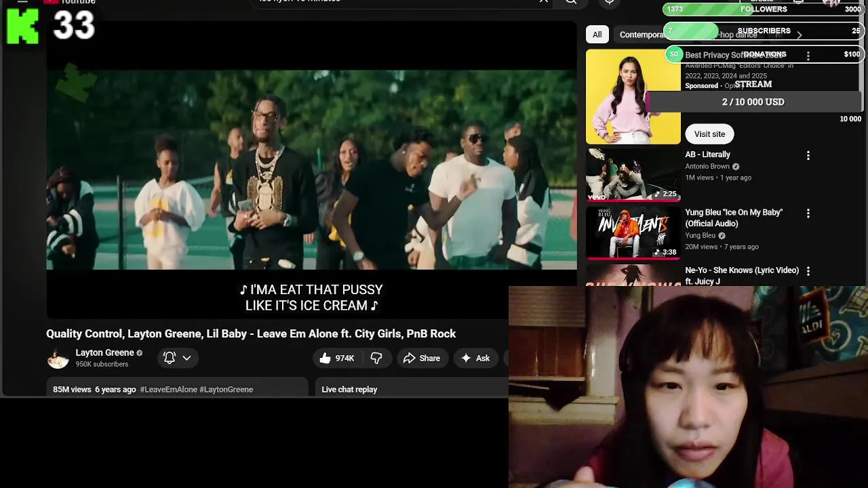This screenshot has height=488, width=868.
Task: Open more options for the Best Privacy Software ad
Action: tap(808, 56)
